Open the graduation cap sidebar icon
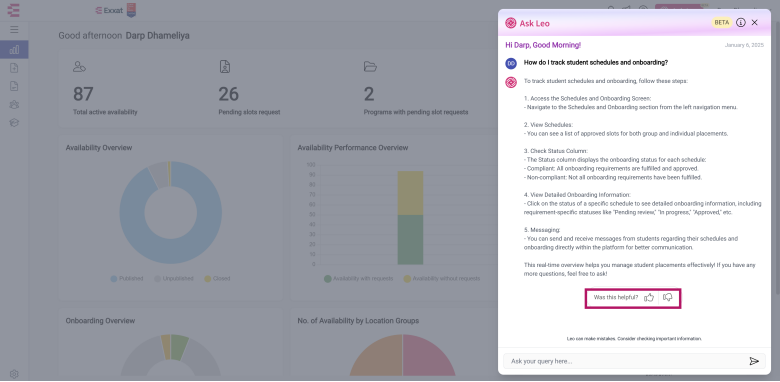Viewport: 780px width, 382px height. point(14,123)
